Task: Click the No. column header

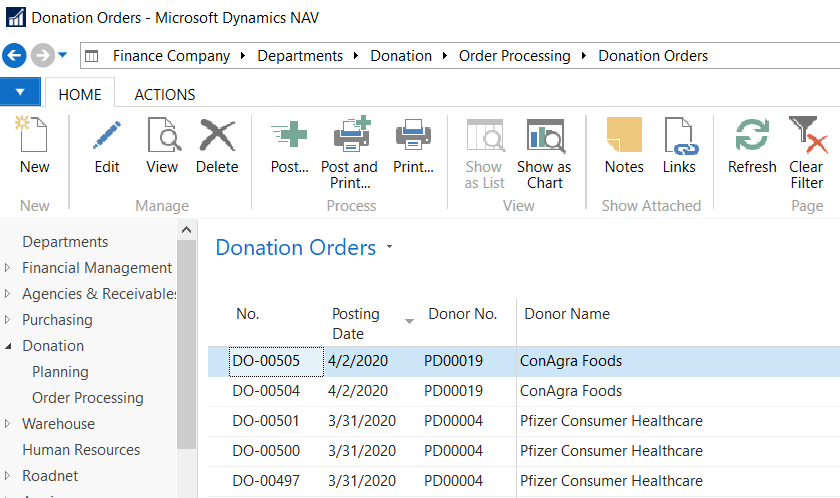Action: pyautogui.click(x=248, y=314)
